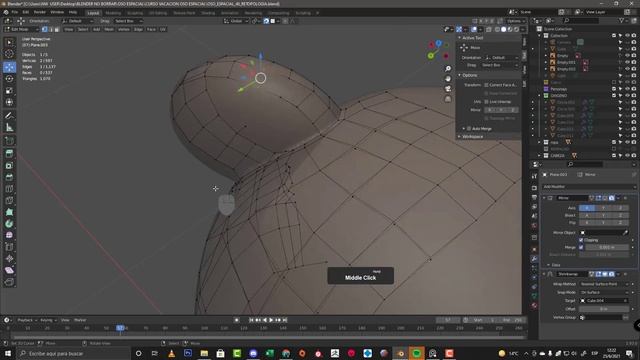Image resolution: width=640 pixels, height=360 pixels.
Task: Select the Extrude Region tool
Action: [9, 154]
